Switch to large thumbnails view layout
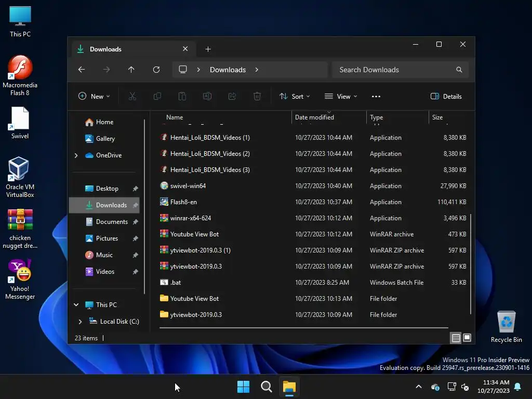This screenshot has width=532, height=399. point(467,338)
